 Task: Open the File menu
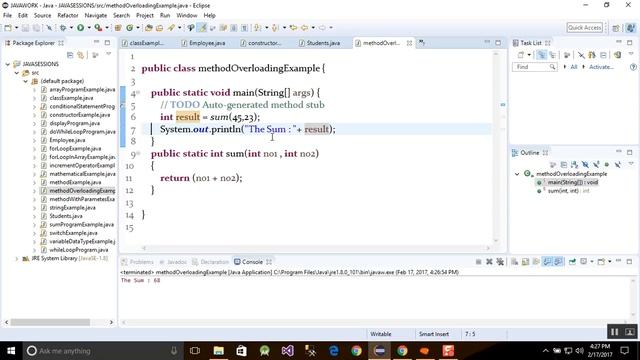7,16
